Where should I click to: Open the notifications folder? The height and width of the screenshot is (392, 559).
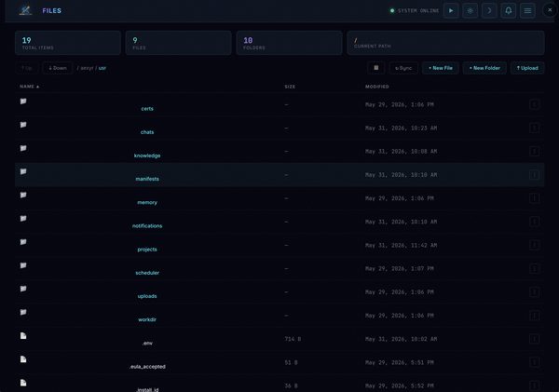click(147, 226)
